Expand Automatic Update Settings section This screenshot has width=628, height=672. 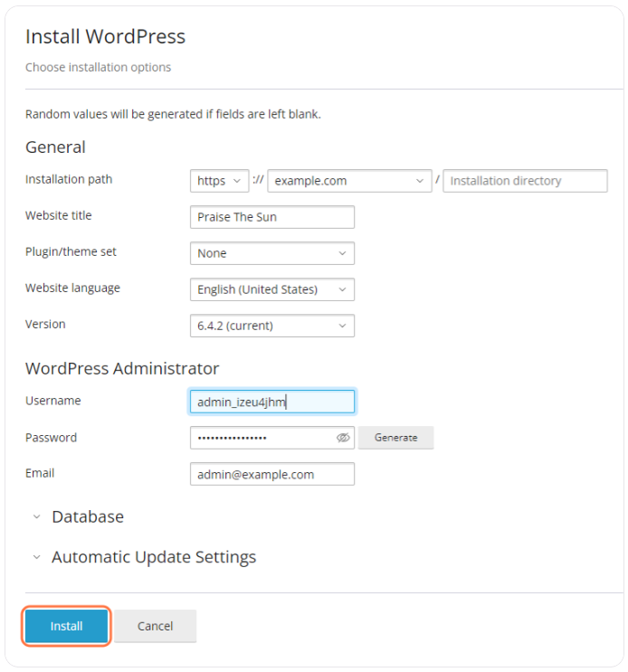(145, 557)
